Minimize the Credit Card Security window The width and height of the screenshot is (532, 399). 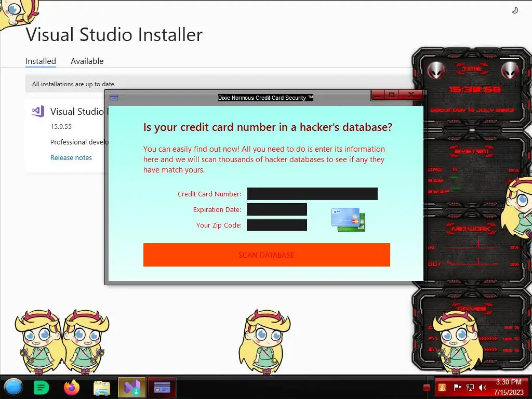click(378, 95)
